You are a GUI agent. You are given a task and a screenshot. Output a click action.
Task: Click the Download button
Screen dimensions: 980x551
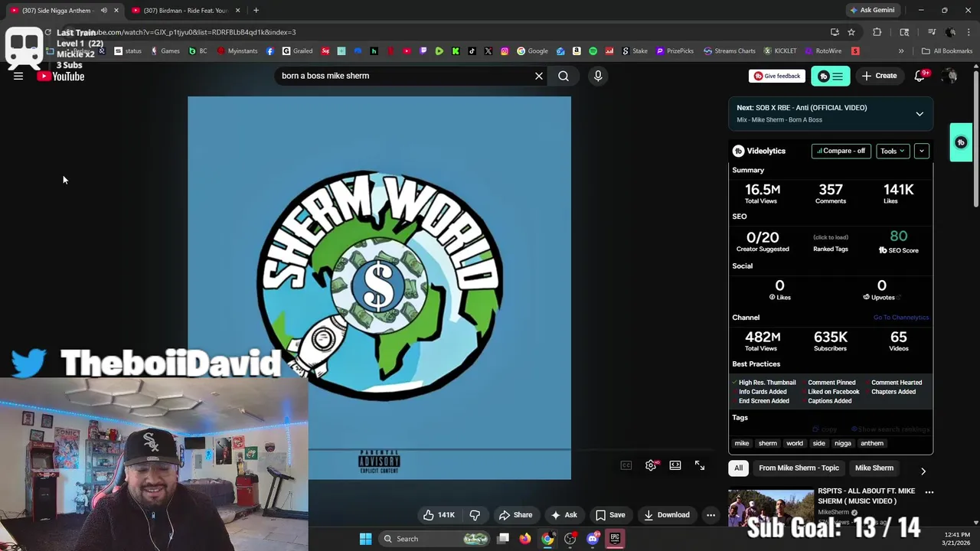[x=667, y=515]
